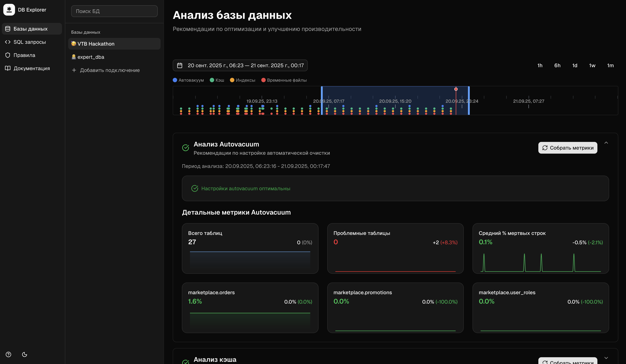The height and width of the screenshot is (364, 626).
Task: Click the Поиск БД search field
Action: pyautogui.click(x=114, y=11)
